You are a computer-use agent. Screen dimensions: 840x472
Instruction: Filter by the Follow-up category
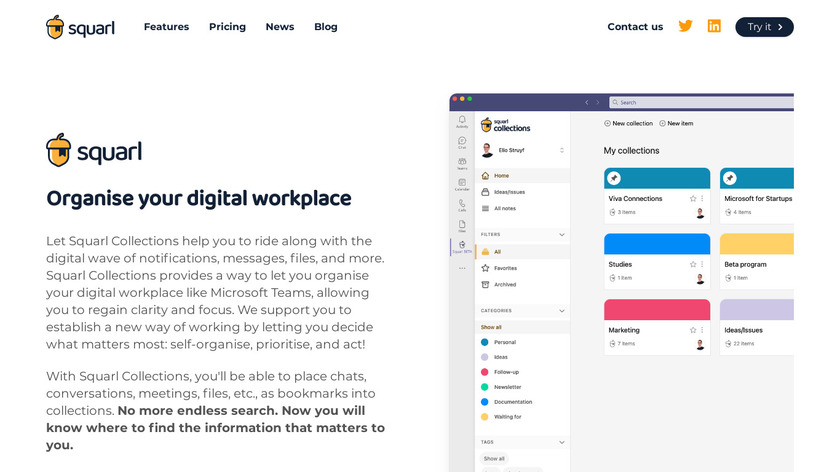[x=500, y=372]
